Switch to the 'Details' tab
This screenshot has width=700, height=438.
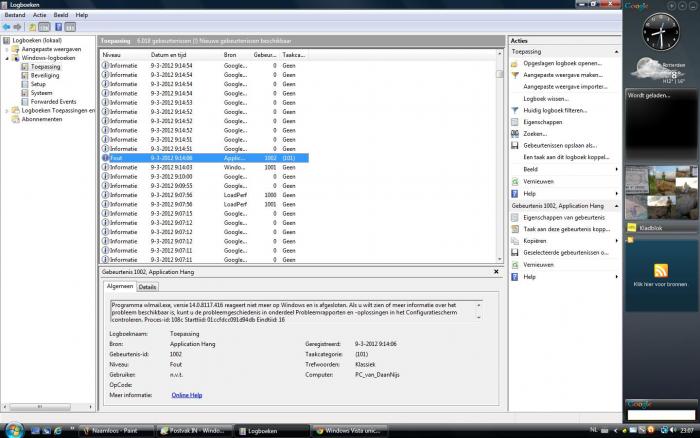[147, 287]
